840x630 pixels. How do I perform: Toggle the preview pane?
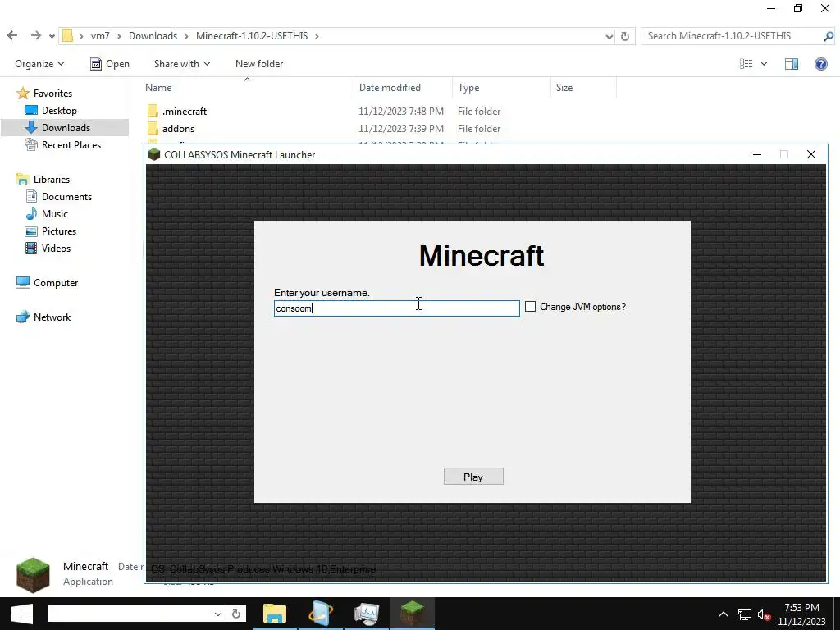tap(792, 64)
